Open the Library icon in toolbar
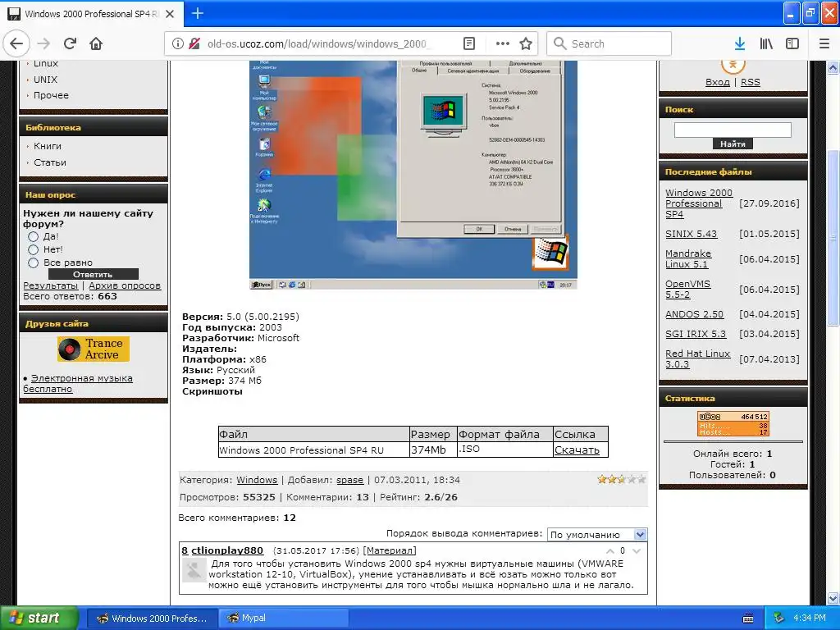840x630 pixels. [x=766, y=44]
